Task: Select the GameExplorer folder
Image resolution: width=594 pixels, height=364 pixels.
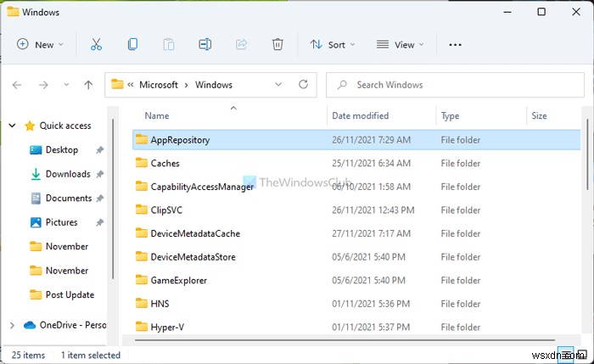Action: click(x=178, y=280)
